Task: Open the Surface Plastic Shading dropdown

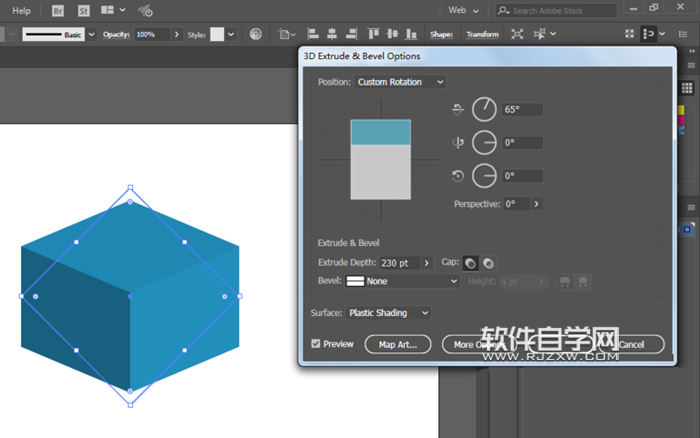Action: click(388, 313)
